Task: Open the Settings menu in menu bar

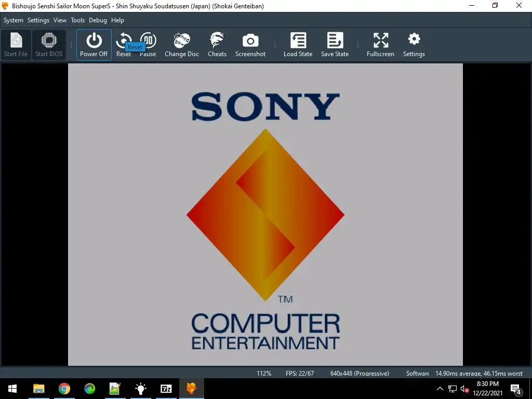Action: pyautogui.click(x=38, y=20)
